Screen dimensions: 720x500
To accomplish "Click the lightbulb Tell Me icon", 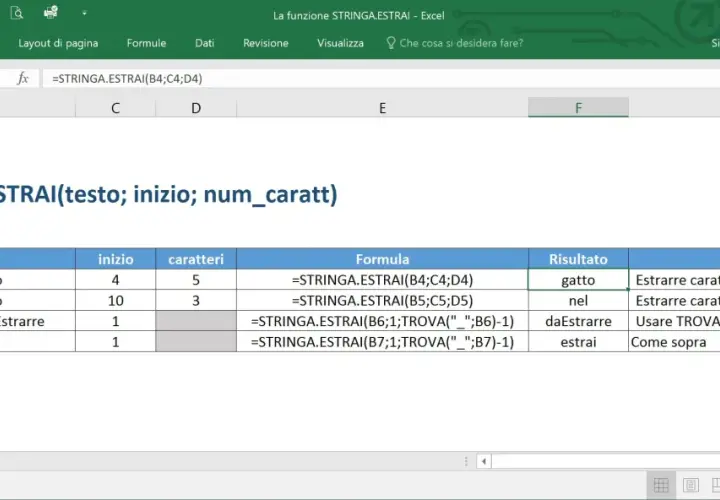I will pos(391,43).
